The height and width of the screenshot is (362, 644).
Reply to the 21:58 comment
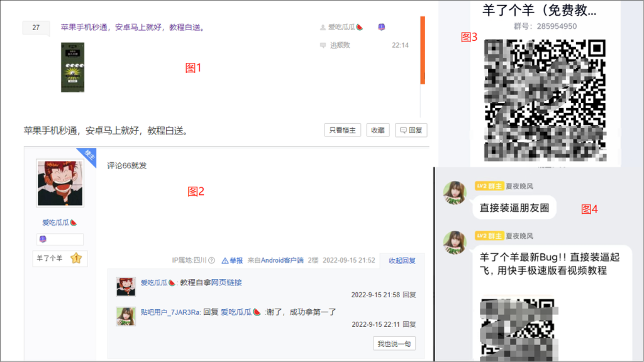coord(409,295)
